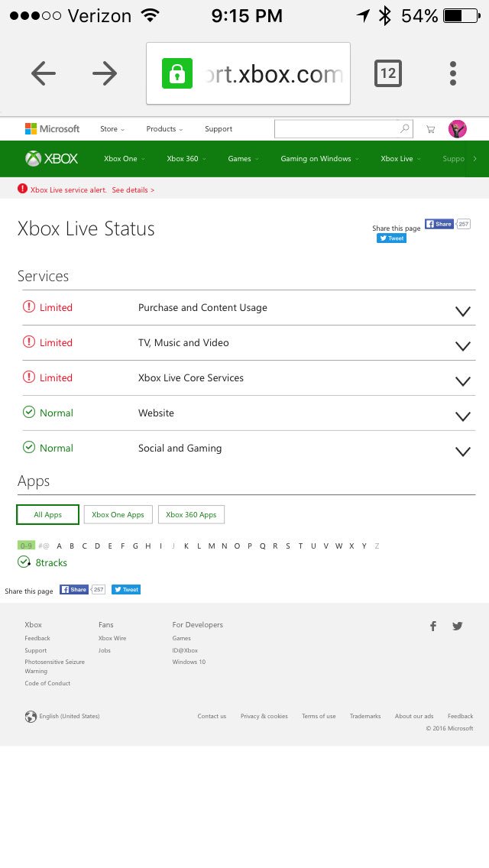Open the Products dropdown menu

tap(164, 129)
